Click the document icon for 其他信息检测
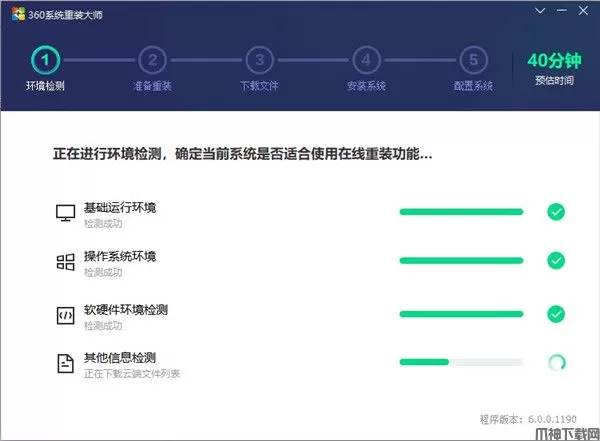Viewport: 600px width, 441px height. 65,363
